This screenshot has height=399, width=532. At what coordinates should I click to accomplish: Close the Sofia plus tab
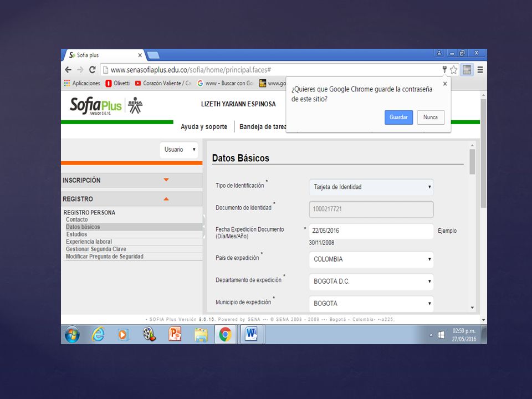coord(140,55)
